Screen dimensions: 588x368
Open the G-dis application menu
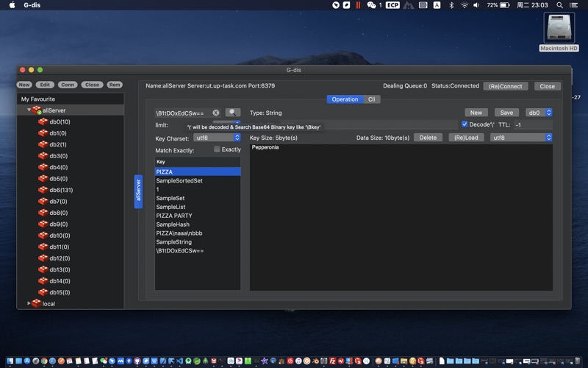click(32, 5)
